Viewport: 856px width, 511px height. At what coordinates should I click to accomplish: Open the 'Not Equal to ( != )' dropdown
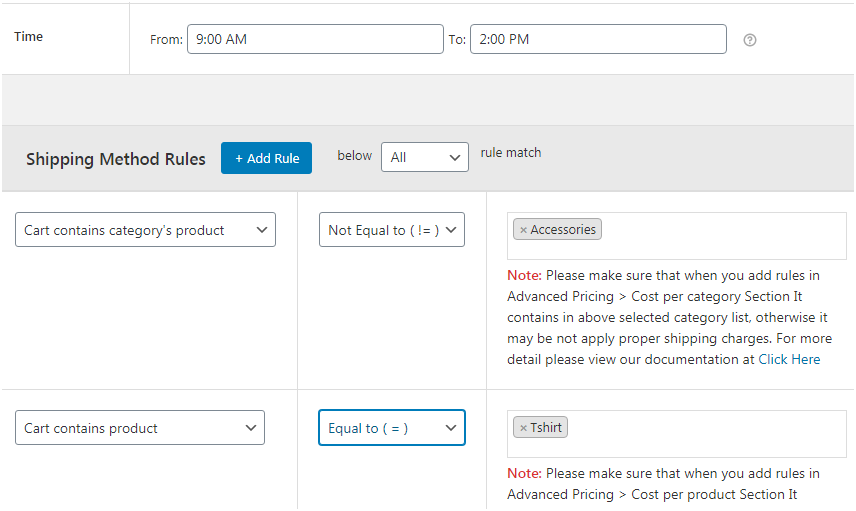tap(392, 230)
